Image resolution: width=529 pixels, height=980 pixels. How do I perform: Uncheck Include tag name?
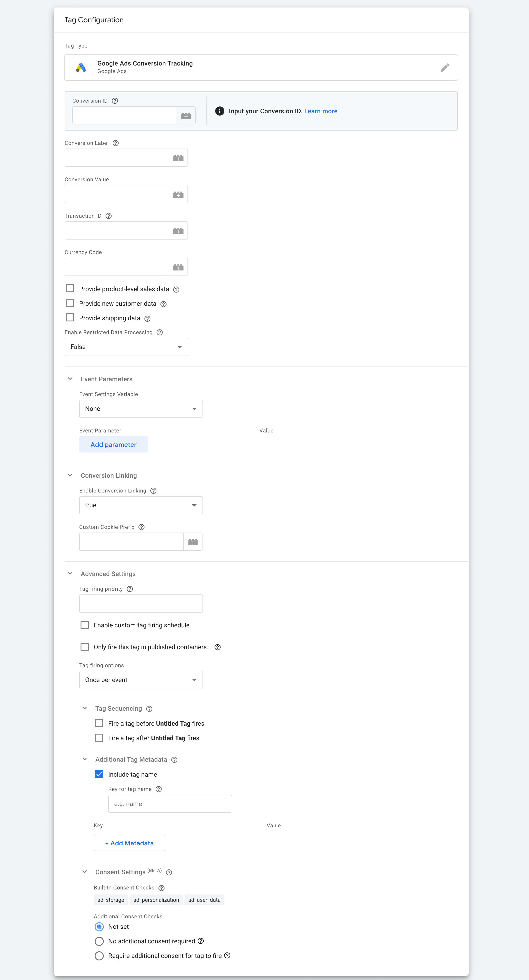click(x=99, y=774)
